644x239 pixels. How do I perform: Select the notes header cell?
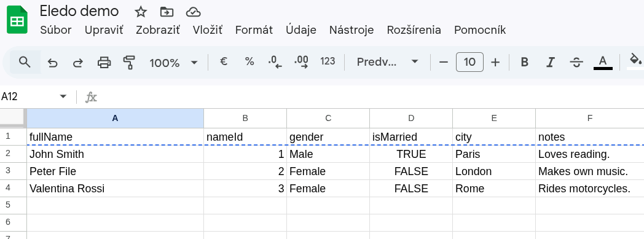(590, 137)
